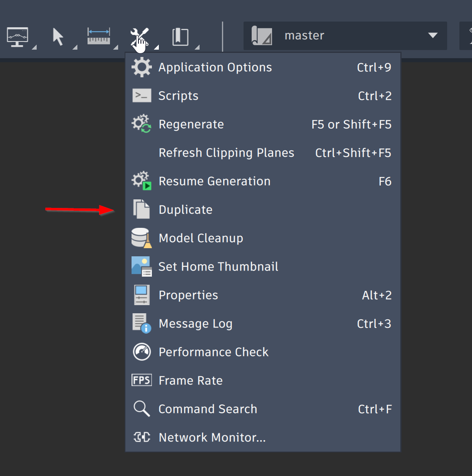Open the annotations book icon
472x476 pixels.
click(180, 36)
